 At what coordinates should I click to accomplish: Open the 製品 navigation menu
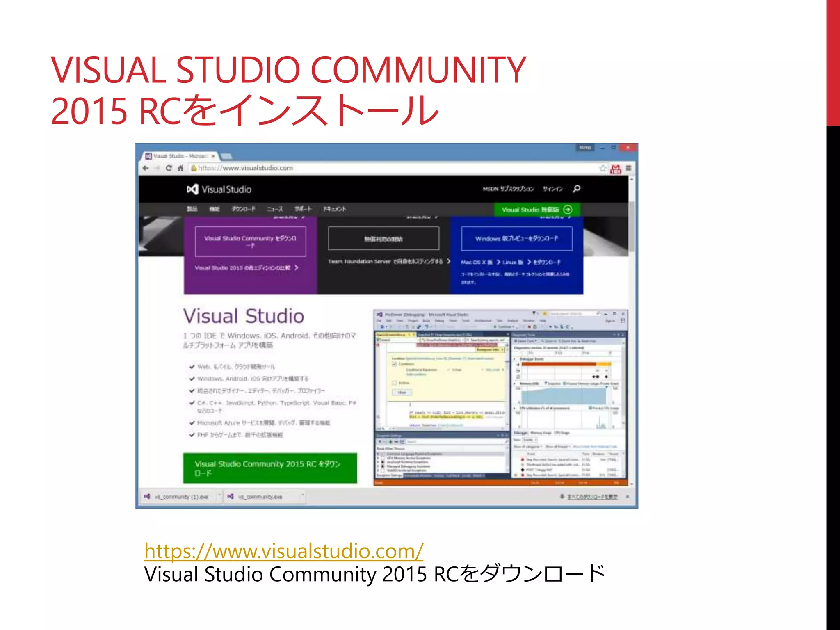pyautogui.click(x=192, y=209)
